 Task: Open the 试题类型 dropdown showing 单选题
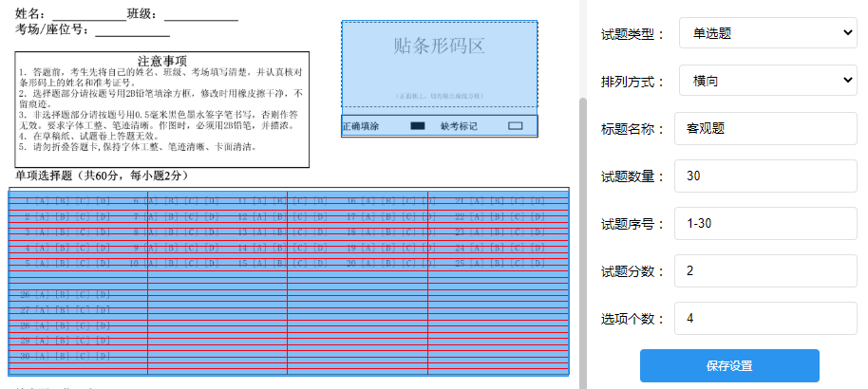click(x=767, y=34)
